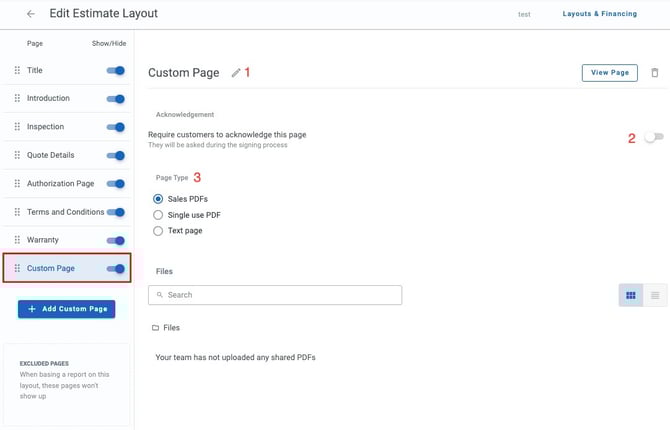The image size is (670, 430).
Task: Select Terms and Conditions page
Action: 65,212
